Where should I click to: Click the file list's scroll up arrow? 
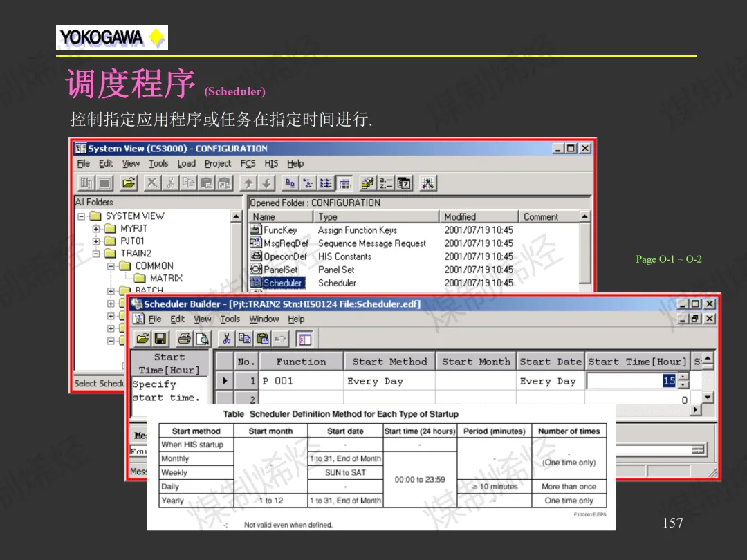(x=585, y=216)
